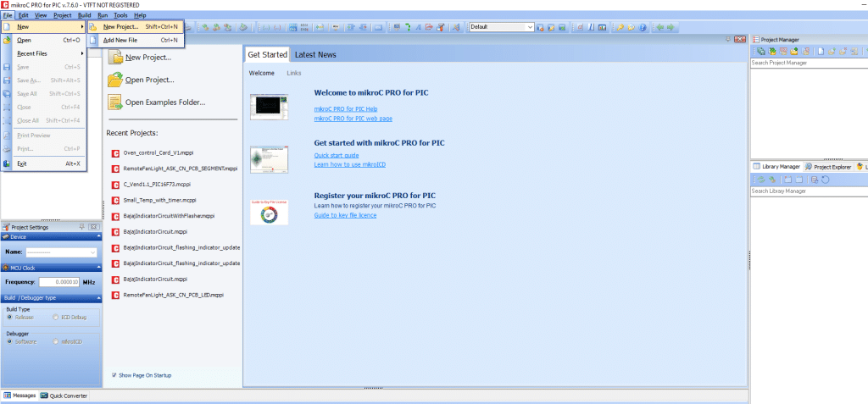Click the first Build icon in the main toolbar

point(205,26)
